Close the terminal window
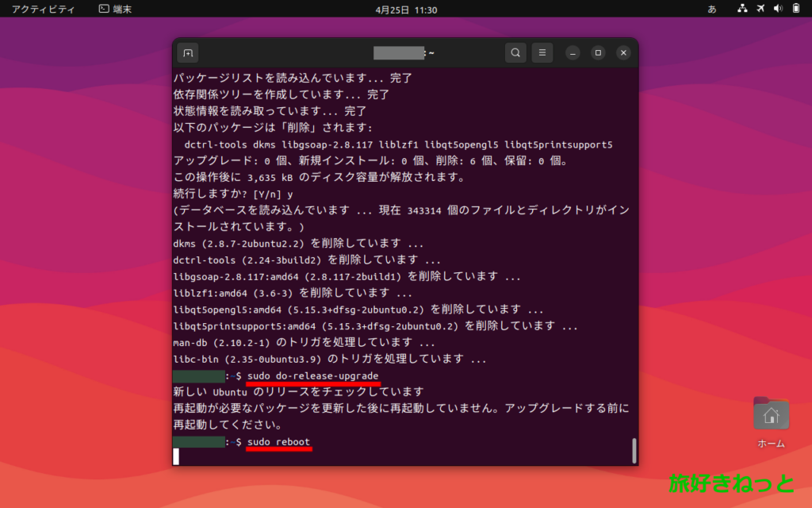This screenshot has height=508, width=812. pyautogui.click(x=623, y=53)
